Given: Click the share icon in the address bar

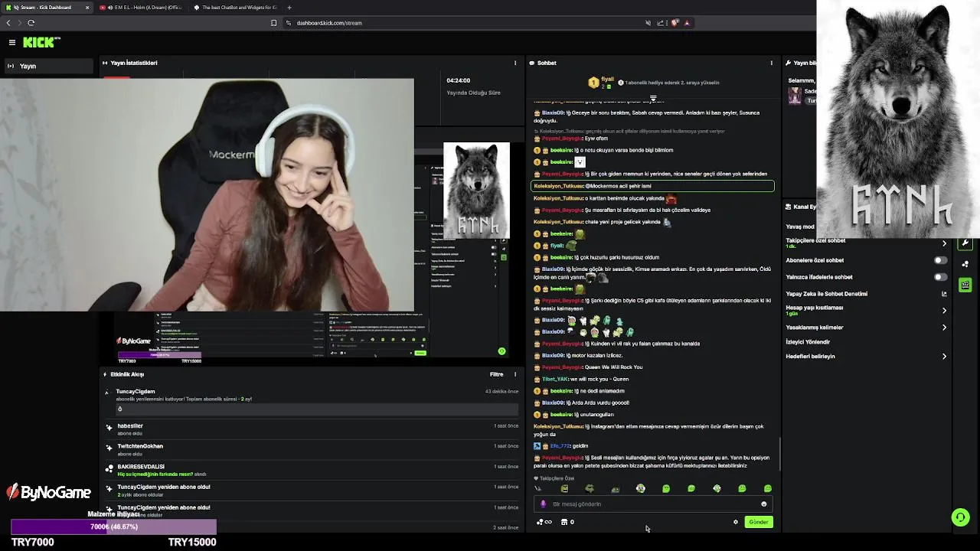Looking at the screenshot, I should tap(660, 23).
